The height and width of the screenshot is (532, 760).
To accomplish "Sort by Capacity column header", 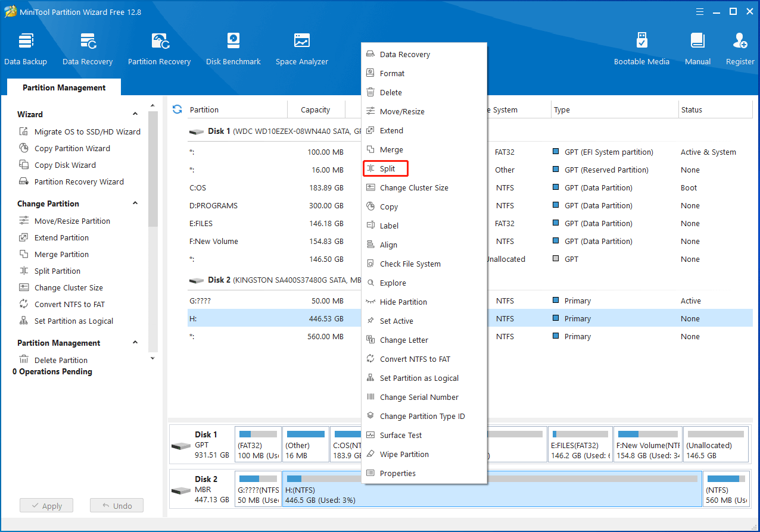I will click(x=316, y=109).
